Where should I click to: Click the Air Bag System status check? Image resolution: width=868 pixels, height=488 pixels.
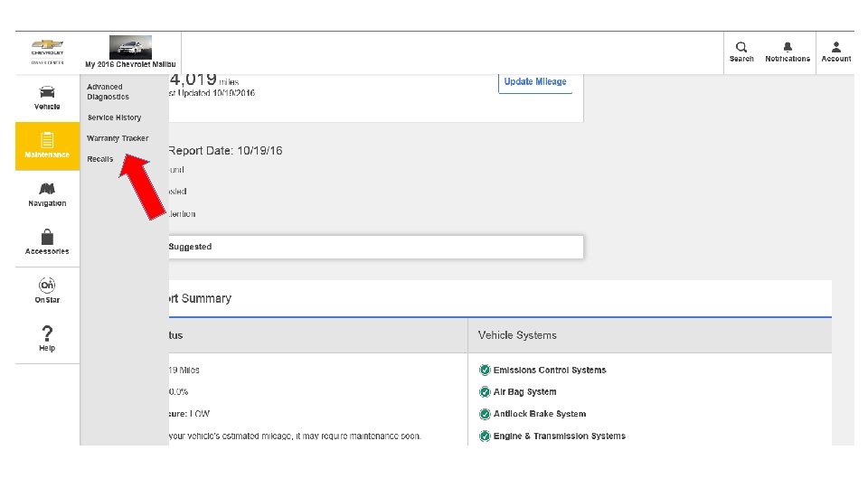(485, 392)
